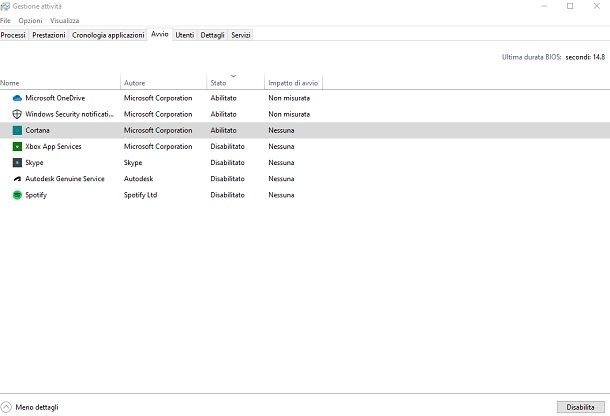Sort by Impatto di avvio column

pos(293,82)
